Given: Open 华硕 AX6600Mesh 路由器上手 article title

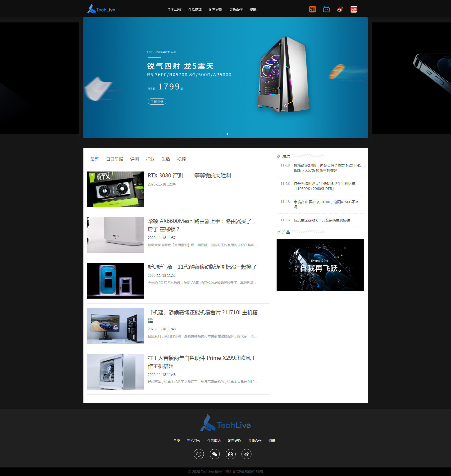Looking at the screenshot, I should click(x=201, y=225).
